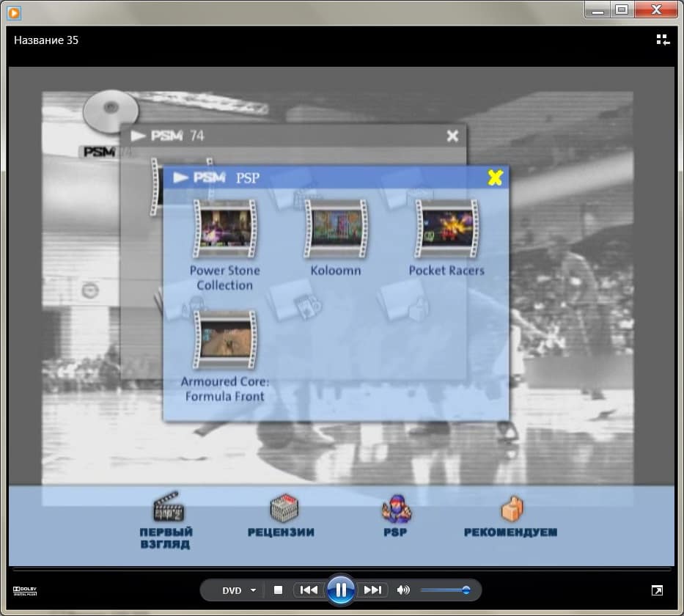Screen dimensions: 684x616
Task: Open the Armoured Core: Formula Front clip
Action: click(224, 340)
